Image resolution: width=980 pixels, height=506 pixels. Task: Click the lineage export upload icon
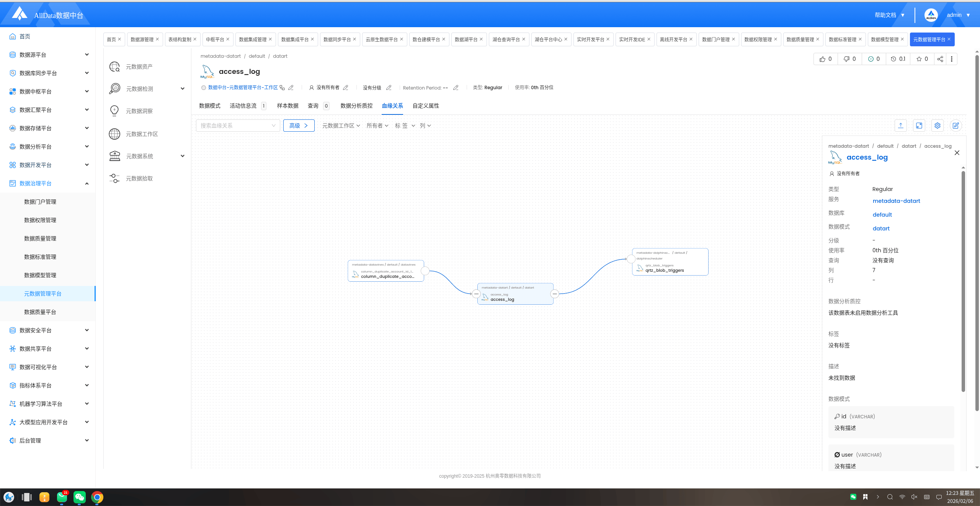(x=901, y=126)
